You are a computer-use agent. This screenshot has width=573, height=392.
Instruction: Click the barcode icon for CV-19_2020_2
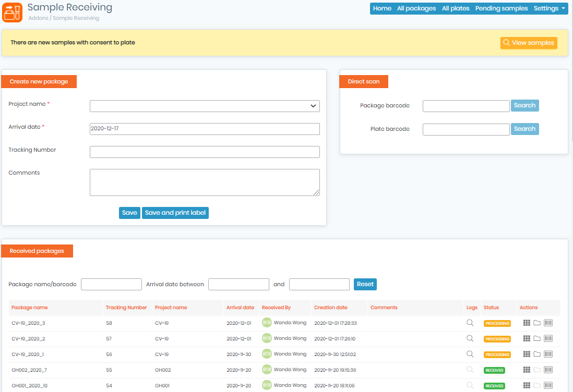tap(548, 338)
